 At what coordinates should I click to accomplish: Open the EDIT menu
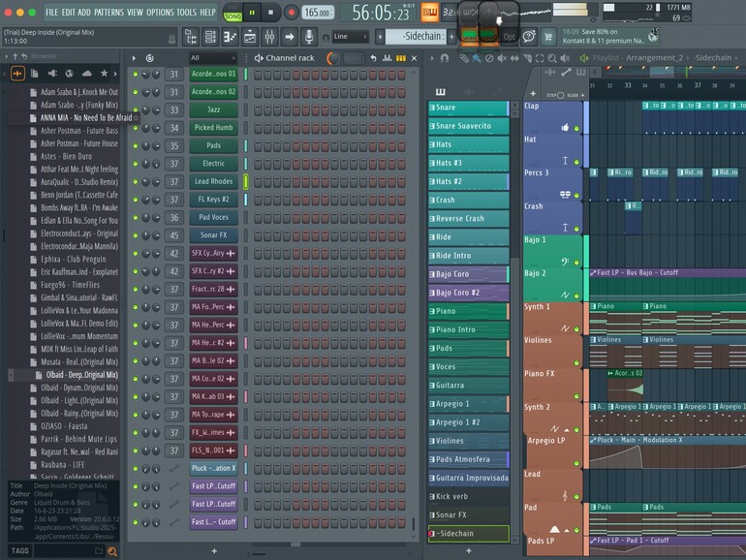(68, 13)
